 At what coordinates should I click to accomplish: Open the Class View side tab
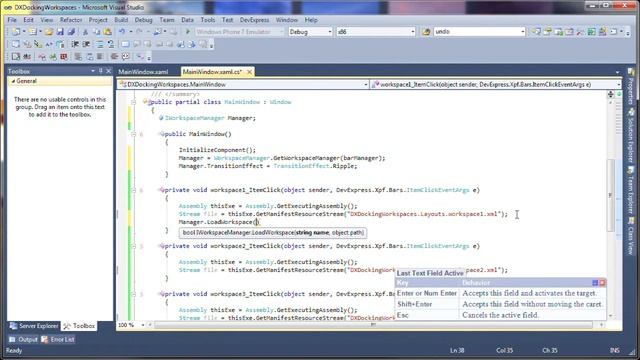click(631, 237)
